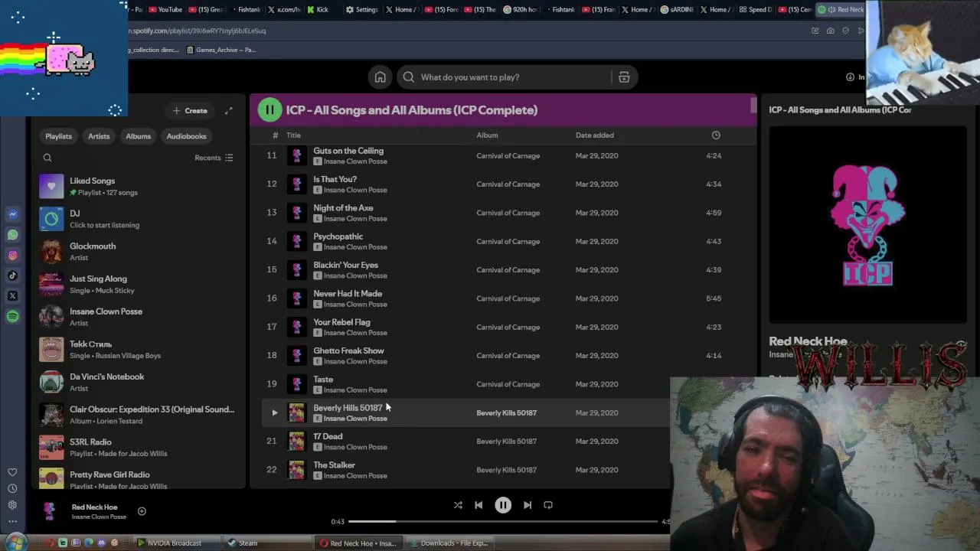This screenshot has height=551, width=980.
Task: Open the Carnival of Carnage album link for Taste
Action: tap(508, 384)
